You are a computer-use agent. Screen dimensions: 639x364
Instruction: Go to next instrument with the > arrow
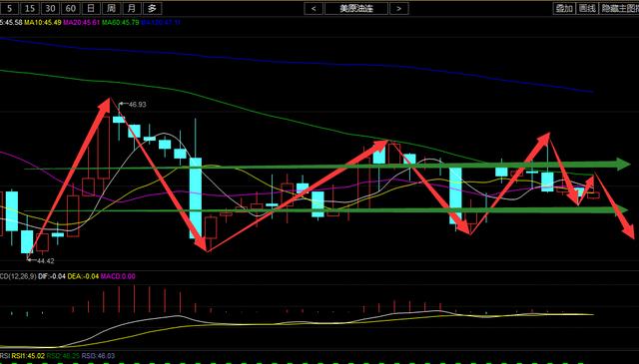[x=399, y=8]
